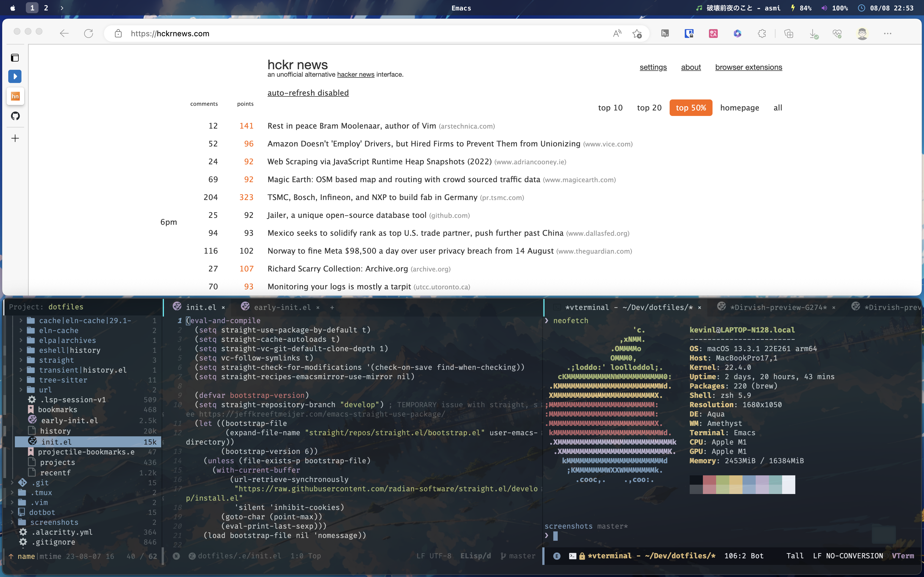Viewport: 924px width, 577px height.
Task: Toggle the auto-refresh disabled link
Action: coord(308,93)
